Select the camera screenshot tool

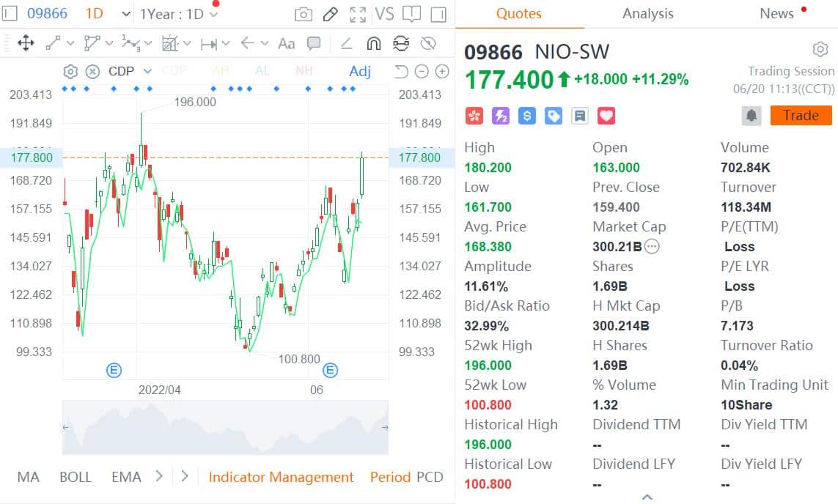pos(303,13)
